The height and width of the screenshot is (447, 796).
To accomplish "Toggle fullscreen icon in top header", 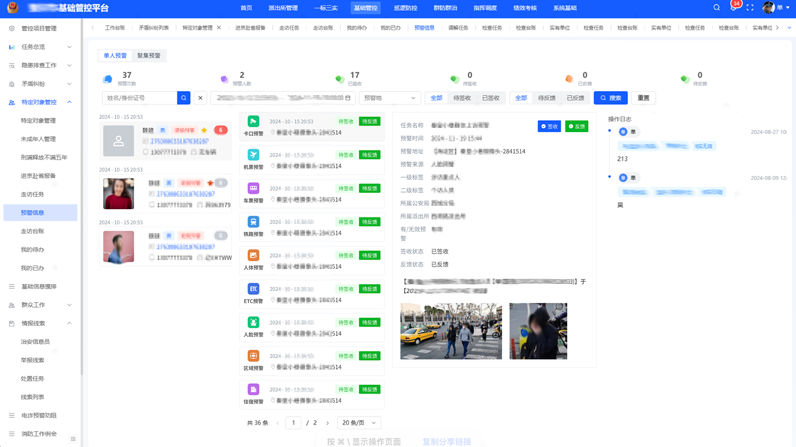I will click(750, 8).
